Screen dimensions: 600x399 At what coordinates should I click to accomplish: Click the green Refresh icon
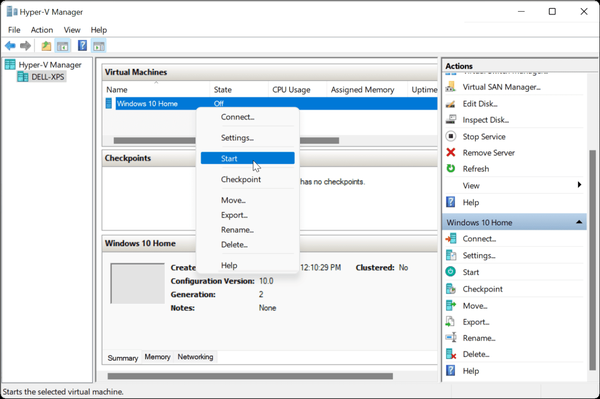pos(451,168)
